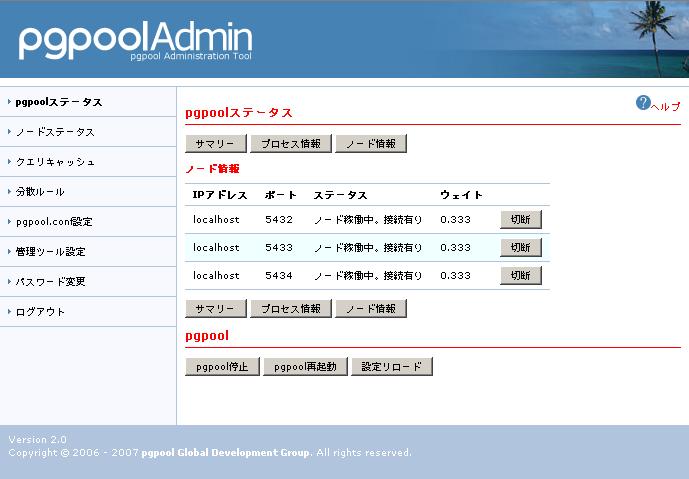Open the ヘルプ help link

[665, 107]
